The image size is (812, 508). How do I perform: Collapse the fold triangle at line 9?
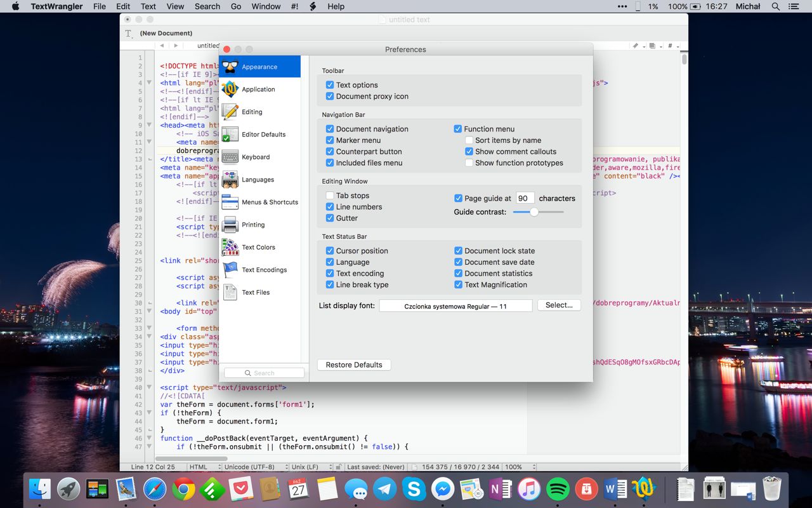coord(150,125)
